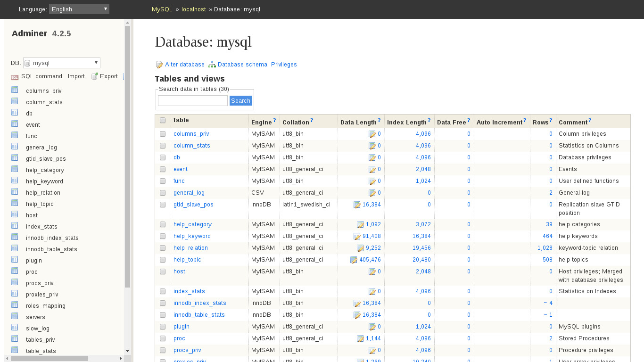Screen dimensions: 644x362
Task: Open the Privileges link
Action: tap(284, 65)
